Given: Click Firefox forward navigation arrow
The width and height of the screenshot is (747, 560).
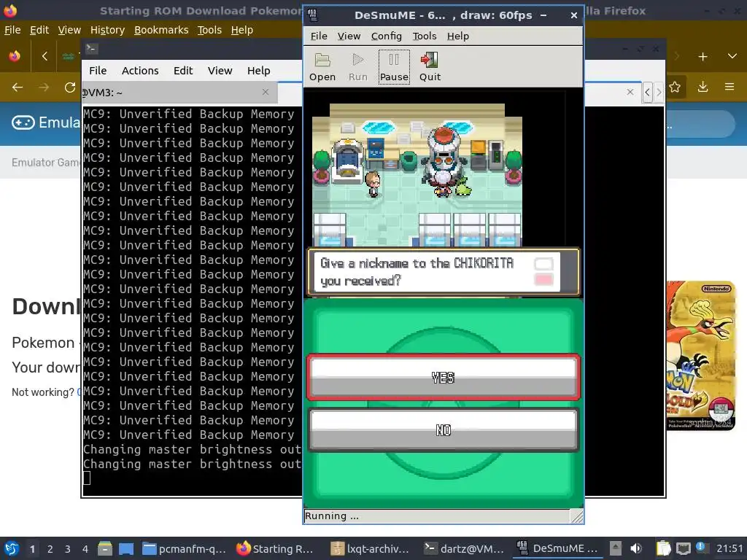Looking at the screenshot, I should click(x=44, y=87).
